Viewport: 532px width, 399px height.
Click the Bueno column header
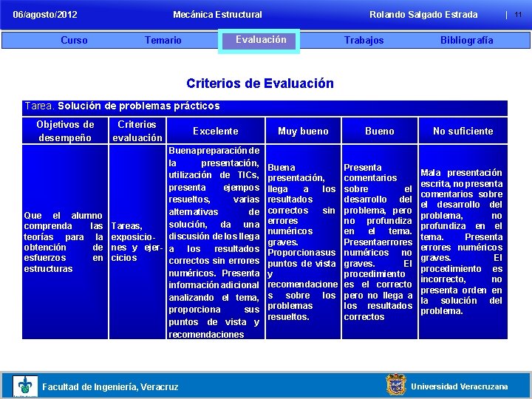coord(380,131)
